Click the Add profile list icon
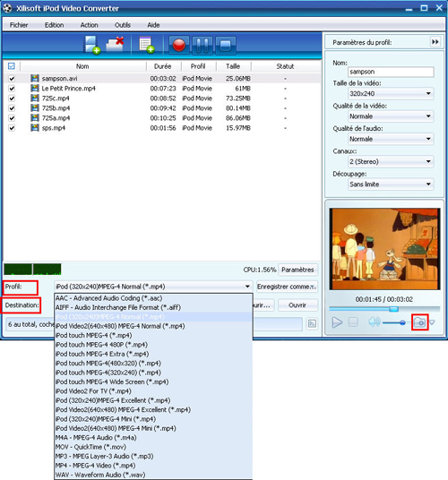The width and height of the screenshot is (448, 480). pos(146,45)
